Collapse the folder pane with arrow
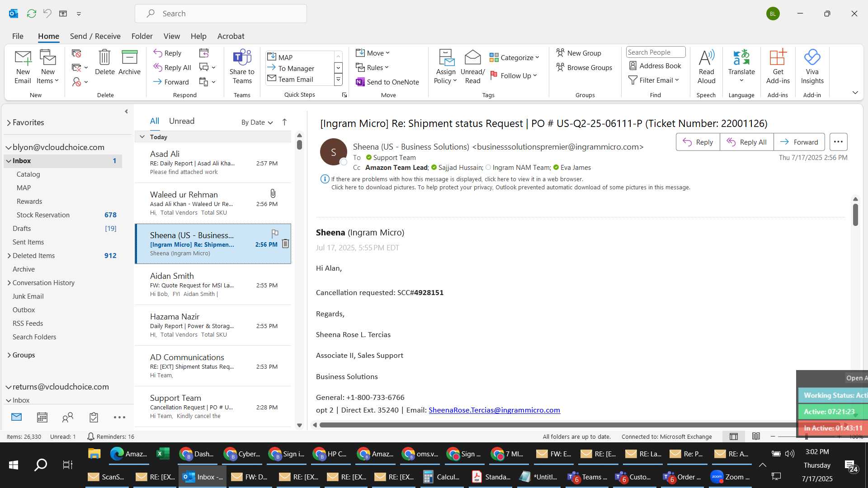The width and height of the screenshot is (868, 488). coord(126,111)
